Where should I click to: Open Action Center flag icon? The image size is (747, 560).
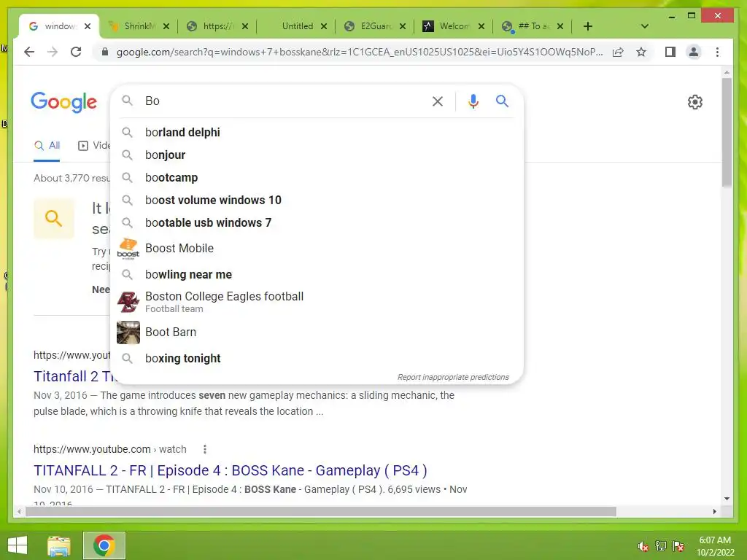click(678, 546)
